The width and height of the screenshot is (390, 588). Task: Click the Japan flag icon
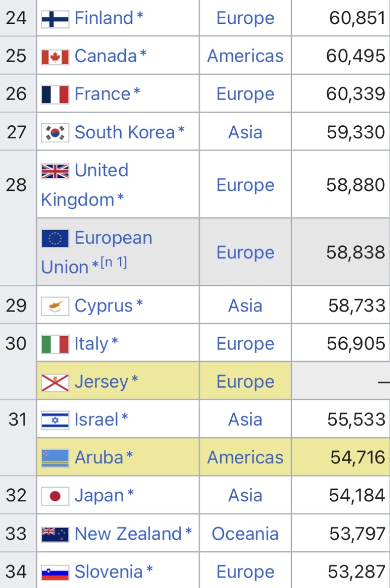tap(55, 496)
